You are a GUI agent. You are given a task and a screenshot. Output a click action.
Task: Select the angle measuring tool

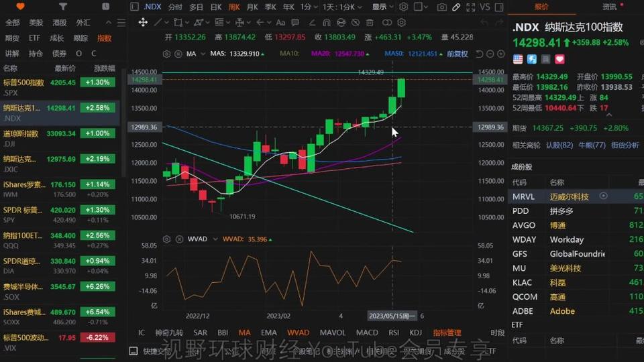coord(312,23)
